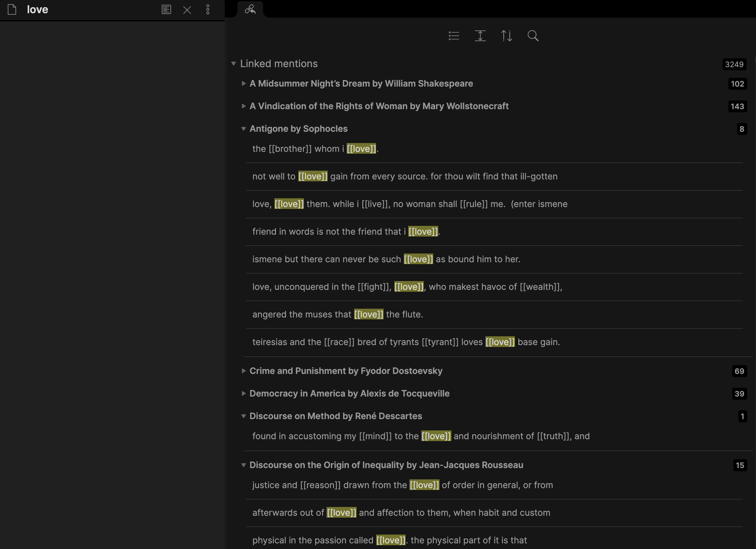Open Democracy in America by Alexis de Tocqueville

(349, 393)
